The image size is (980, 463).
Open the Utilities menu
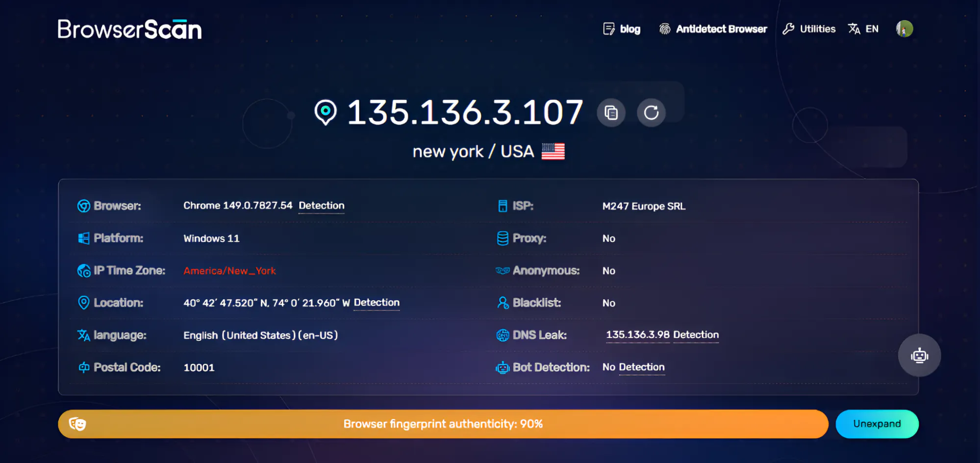coord(809,29)
